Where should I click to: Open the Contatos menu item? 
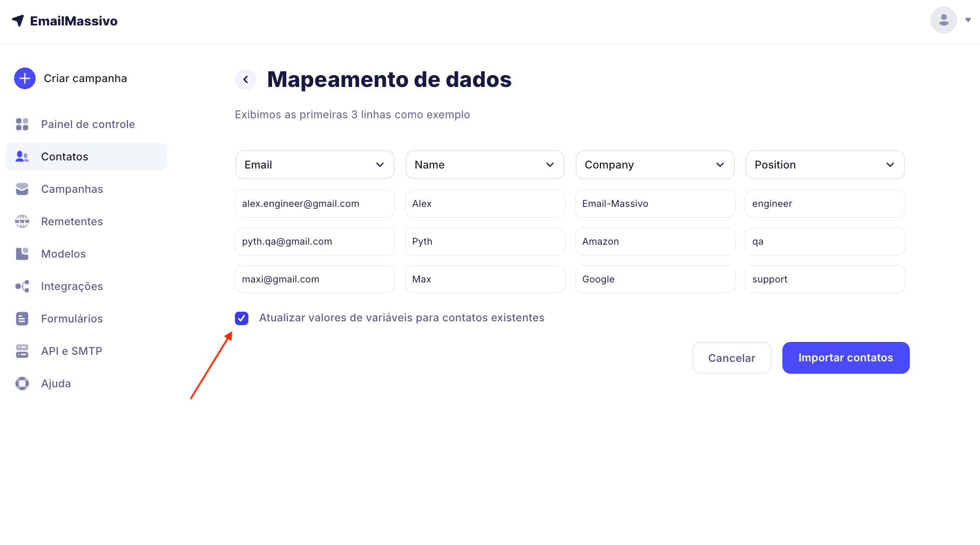coord(65,157)
